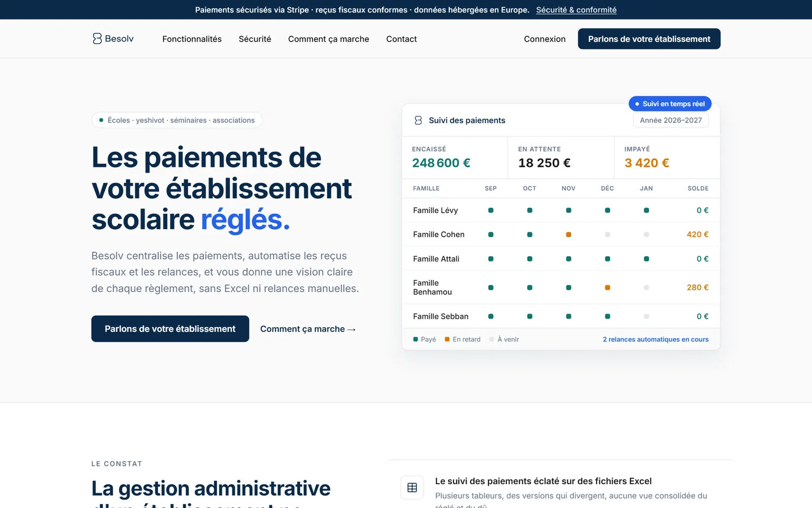Click the SOLDE column header
The width and height of the screenshot is (812, 508).
[x=698, y=188]
